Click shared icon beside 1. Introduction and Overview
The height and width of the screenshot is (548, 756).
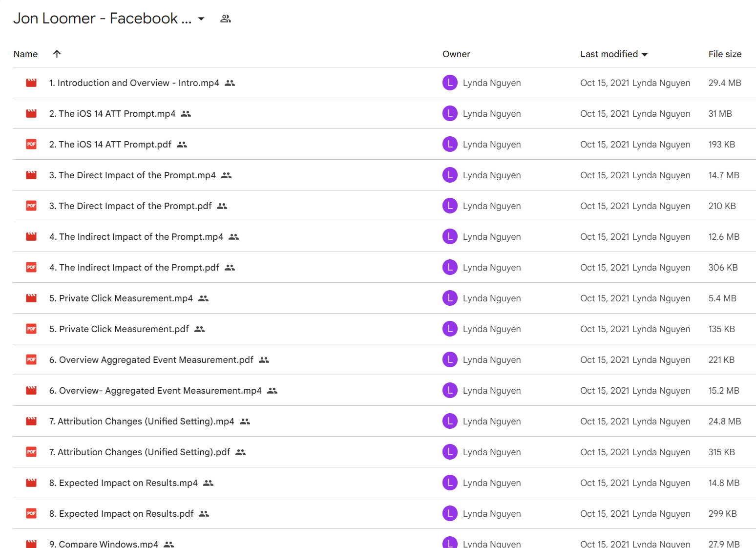(230, 83)
